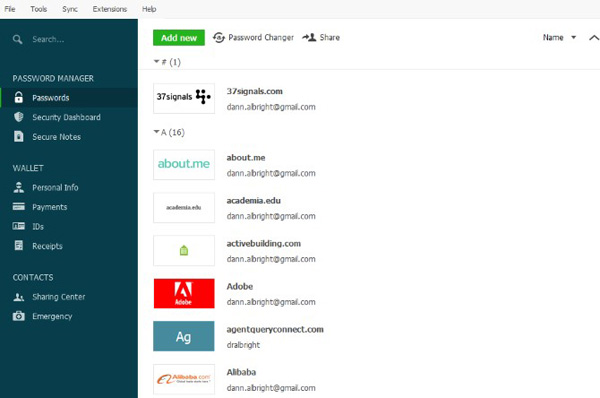Click the Share toolbar button

321,38
